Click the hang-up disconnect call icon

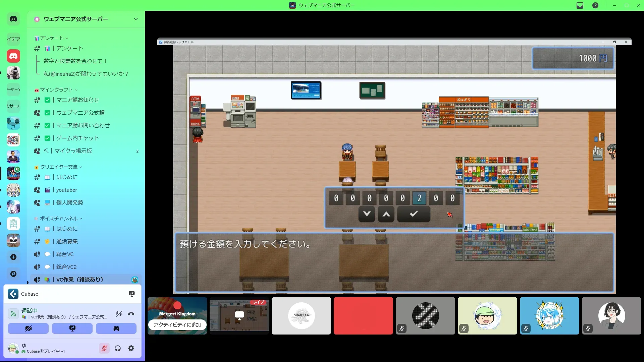coord(131,314)
